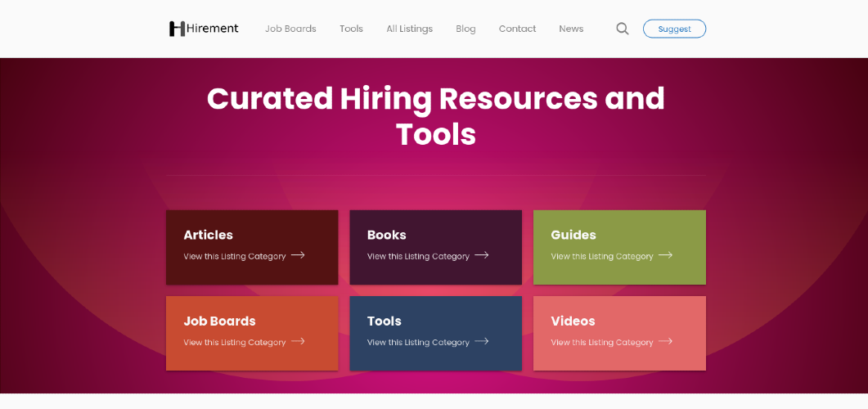868x409 pixels.
Task: Open the Job Boards card heading
Action: click(220, 321)
